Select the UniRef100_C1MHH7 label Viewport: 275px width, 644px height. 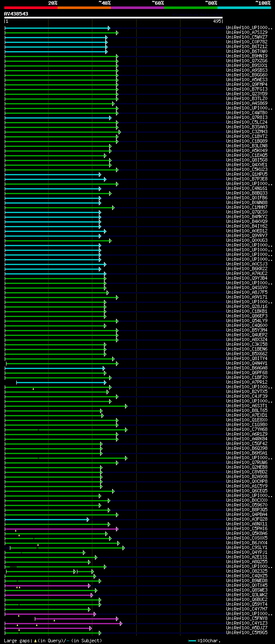247,207
